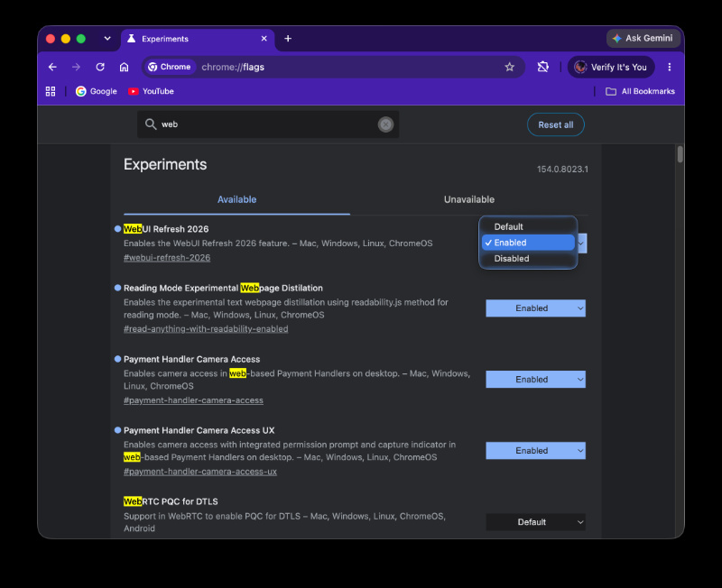Open the #read-anything-with-readability-enabled link

coord(206,329)
